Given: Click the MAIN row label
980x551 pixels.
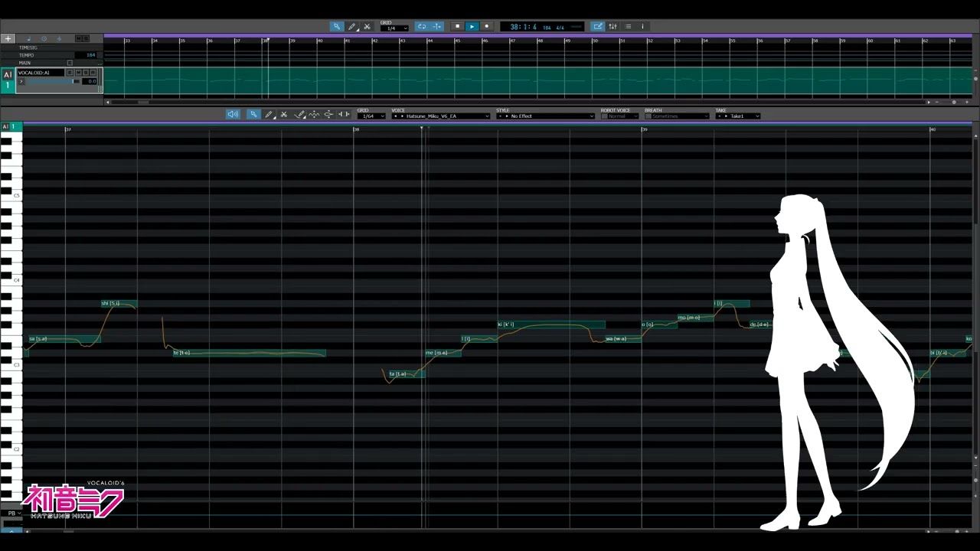Looking at the screenshot, I should (x=24, y=63).
